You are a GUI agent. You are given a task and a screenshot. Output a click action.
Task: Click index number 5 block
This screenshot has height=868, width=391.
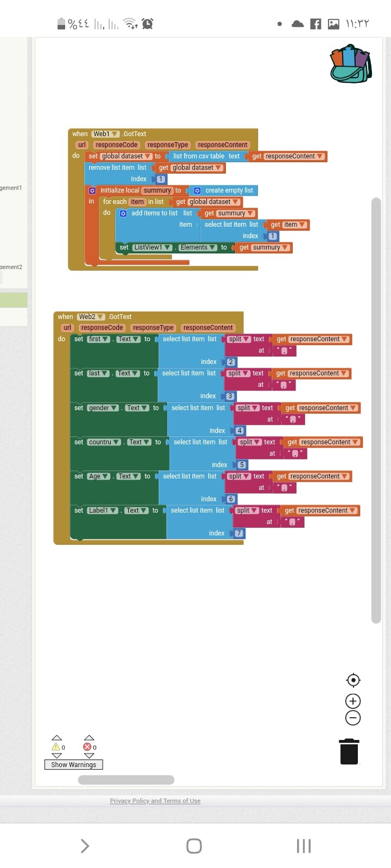point(242,465)
